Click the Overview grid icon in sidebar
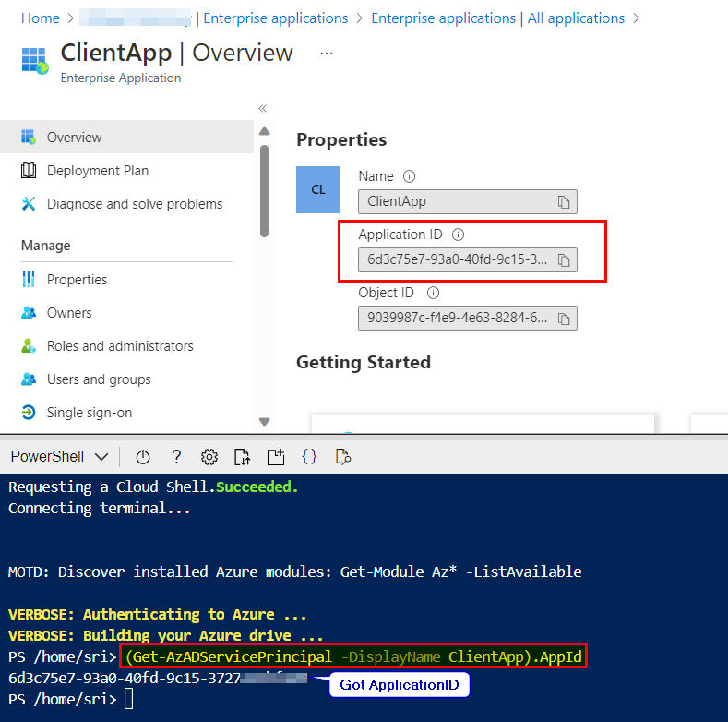Image resolution: width=728 pixels, height=722 pixels. (29, 137)
